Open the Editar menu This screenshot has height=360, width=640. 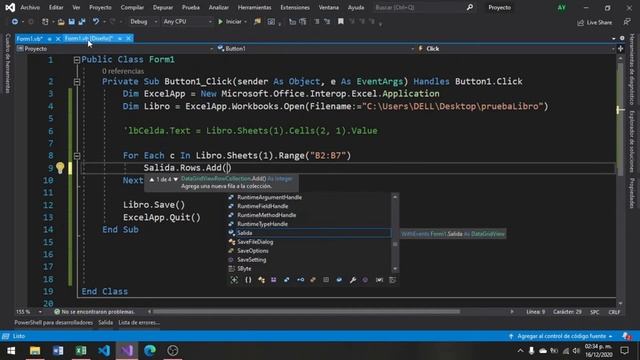pyautogui.click(x=56, y=7)
